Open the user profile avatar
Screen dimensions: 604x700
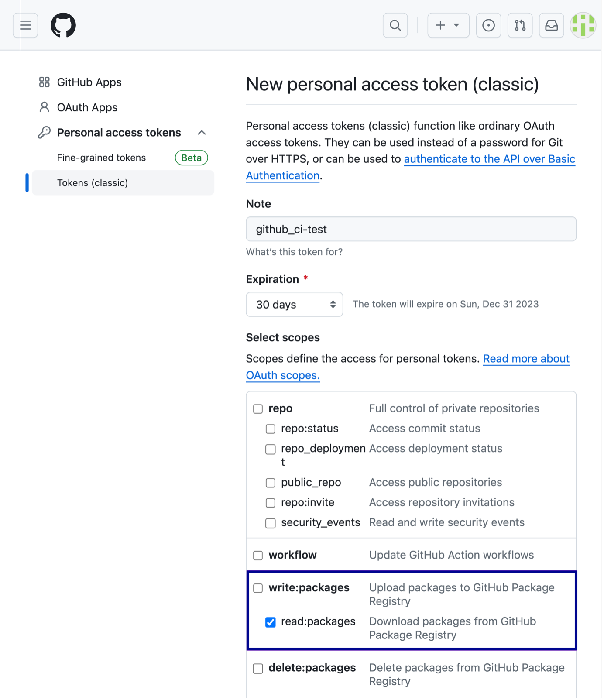[583, 25]
